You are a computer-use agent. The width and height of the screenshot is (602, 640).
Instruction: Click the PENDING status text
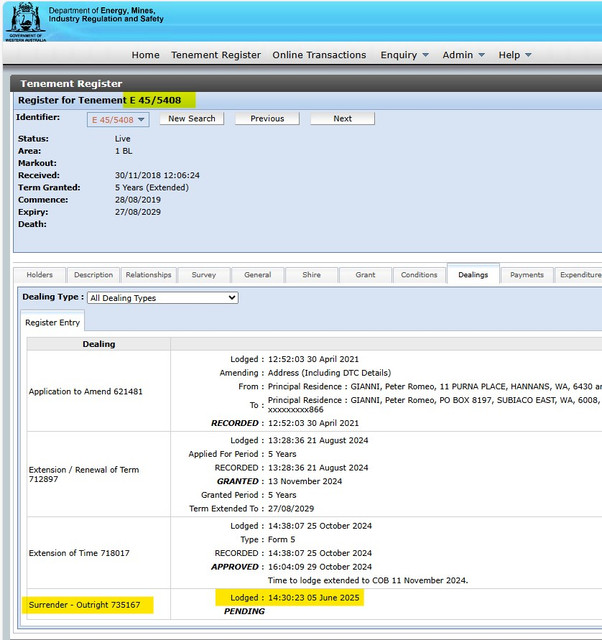(x=244, y=611)
